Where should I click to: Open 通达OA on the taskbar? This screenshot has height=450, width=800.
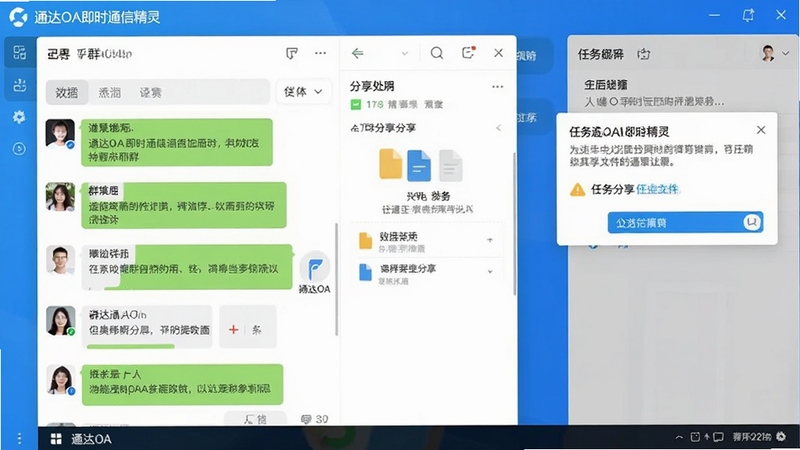tap(91, 439)
